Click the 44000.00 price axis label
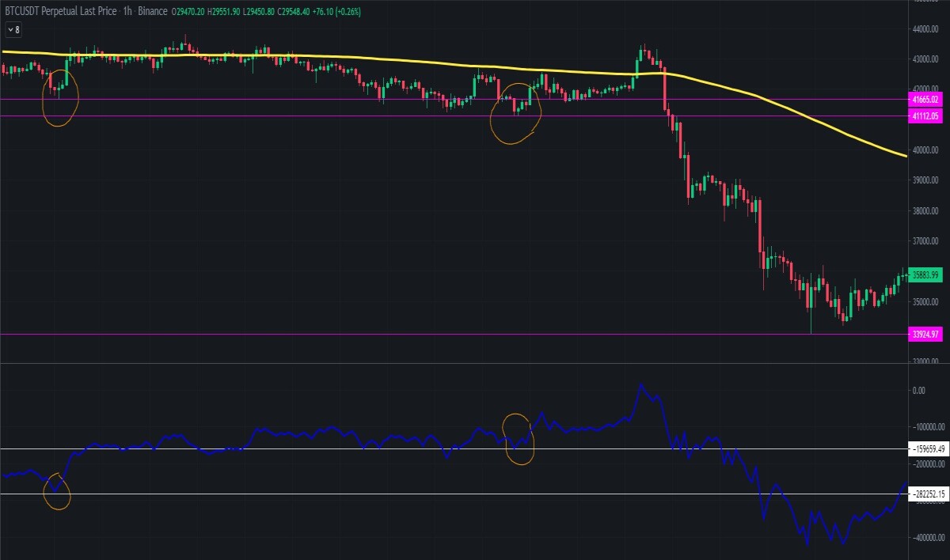The height and width of the screenshot is (560, 950). pyautogui.click(x=925, y=29)
